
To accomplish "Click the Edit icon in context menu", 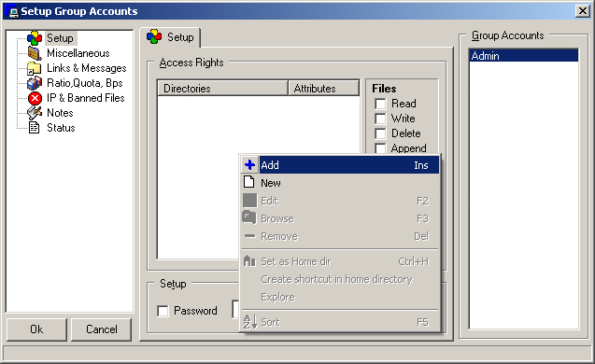I will (x=249, y=201).
